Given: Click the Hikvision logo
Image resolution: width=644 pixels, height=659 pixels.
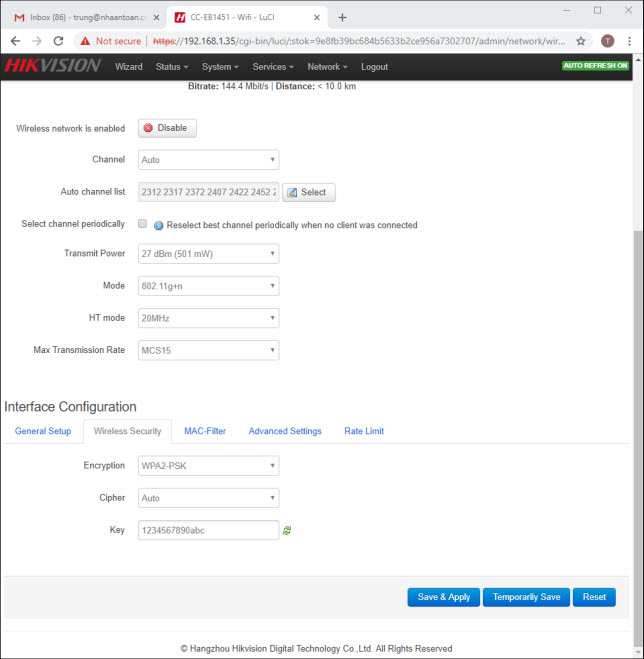Looking at the screenshot, I should 52,66.
